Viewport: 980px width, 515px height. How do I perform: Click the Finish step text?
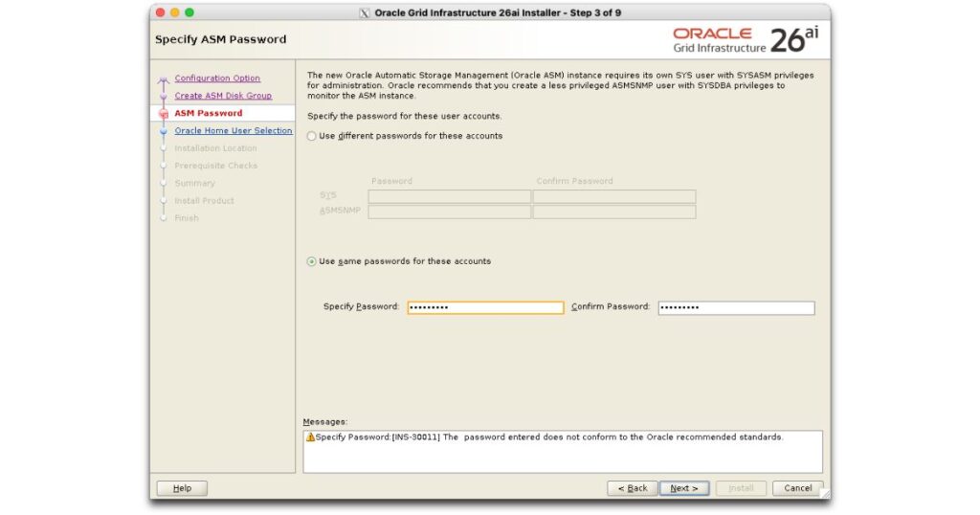pyautogui.click(x=187, y=218)
